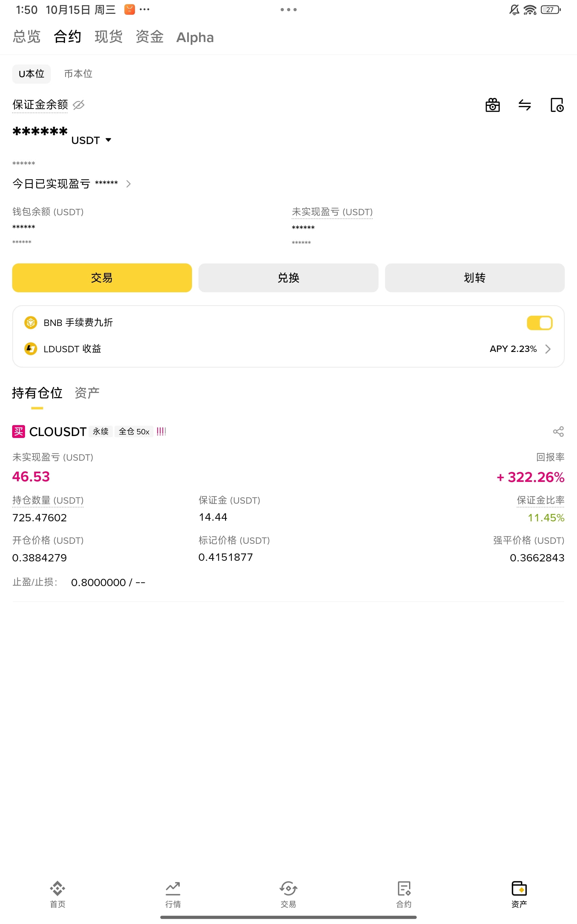
Task: Switch to the 现货 spot tab
Action: (x=108, y=37)
